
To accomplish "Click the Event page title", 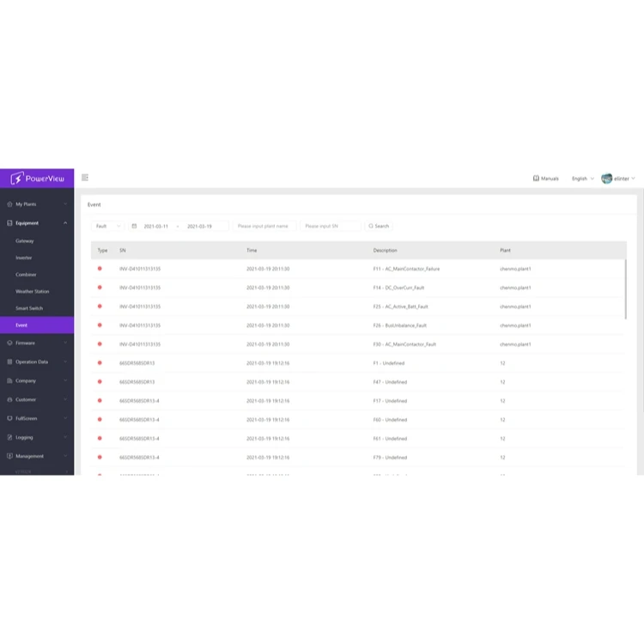I will (94, 204).
